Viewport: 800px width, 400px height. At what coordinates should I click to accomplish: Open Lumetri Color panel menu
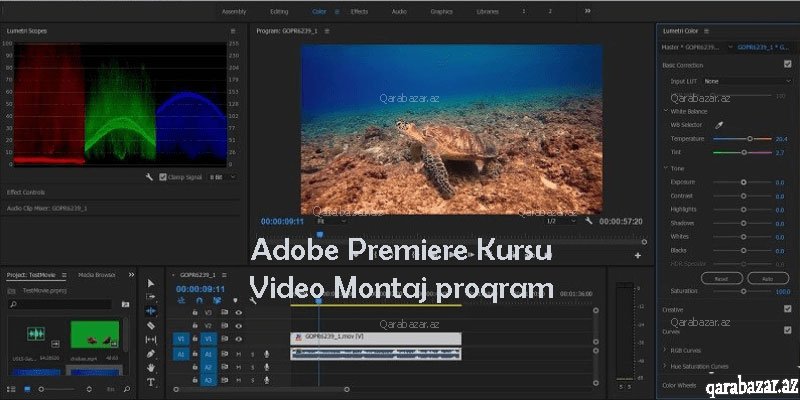pos(707,31)
